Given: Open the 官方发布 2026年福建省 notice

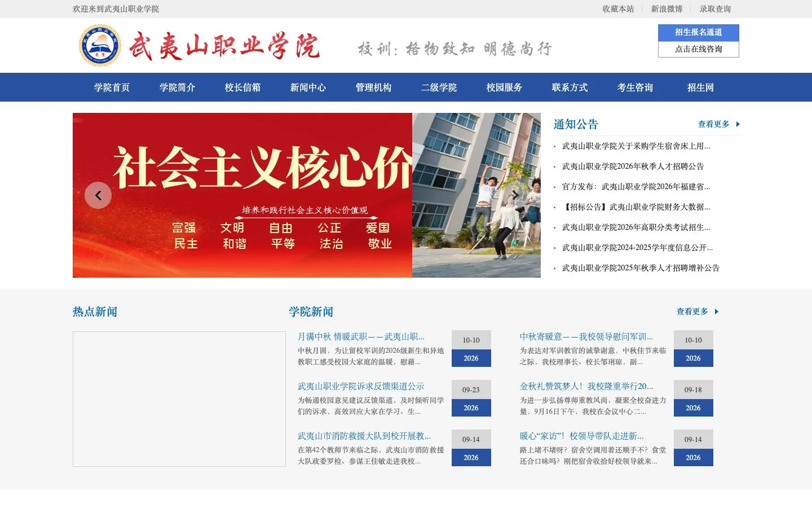Looking at the screenshot, I should click(x=636, y=187).
